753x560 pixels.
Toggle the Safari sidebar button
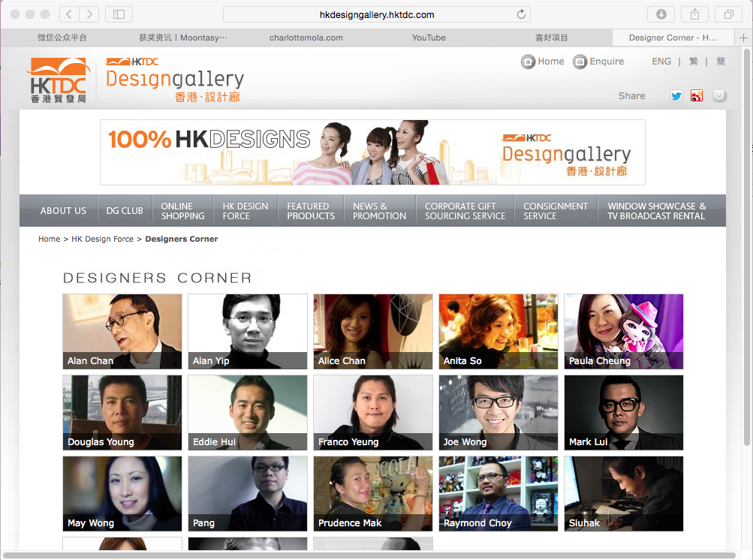click(119, 14)
